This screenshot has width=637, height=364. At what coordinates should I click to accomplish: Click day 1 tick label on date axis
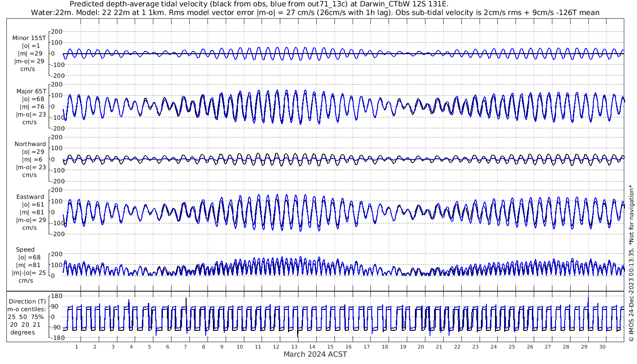tap(76, 347)
